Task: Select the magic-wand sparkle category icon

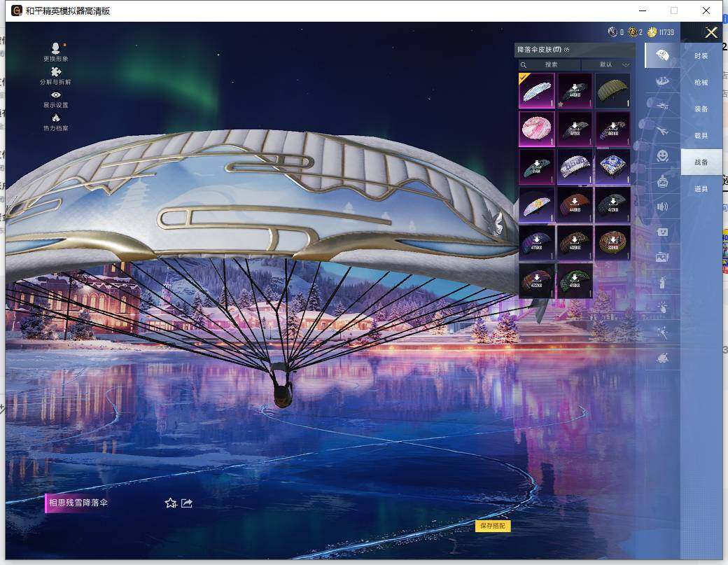Action: (x=662, y=333)
